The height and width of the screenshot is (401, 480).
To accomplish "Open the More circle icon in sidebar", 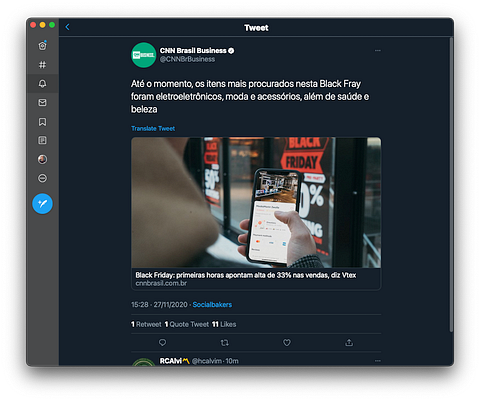I will tap(42, 178).
